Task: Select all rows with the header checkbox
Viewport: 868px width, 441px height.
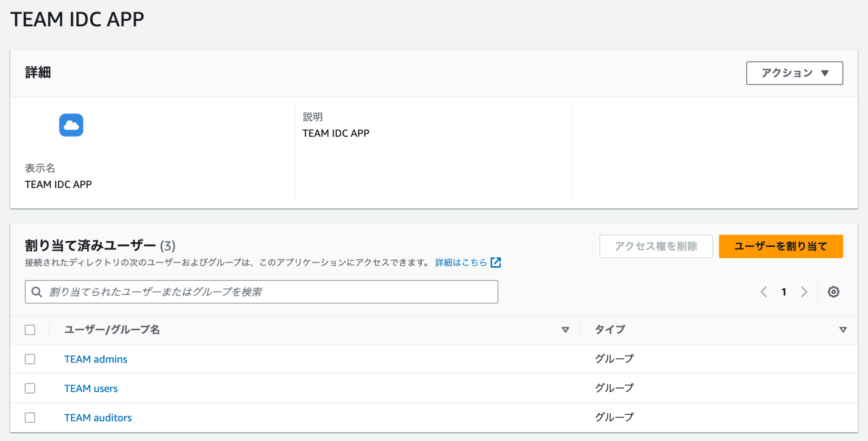Action: tap(30, 329)
